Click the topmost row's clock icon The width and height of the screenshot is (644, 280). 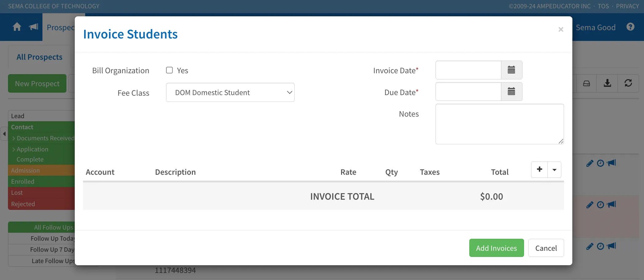pos(600,163)
